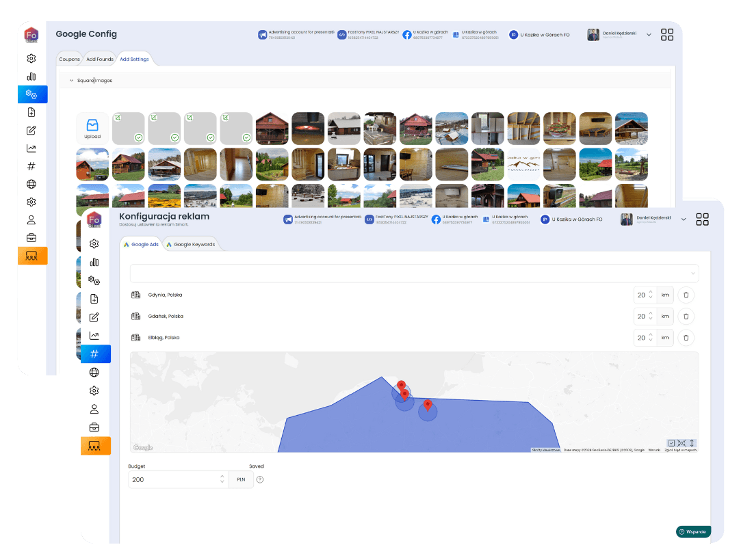Open the Wsparcie support button
This screenshot has height=560, width=739.
click(692, 532)
